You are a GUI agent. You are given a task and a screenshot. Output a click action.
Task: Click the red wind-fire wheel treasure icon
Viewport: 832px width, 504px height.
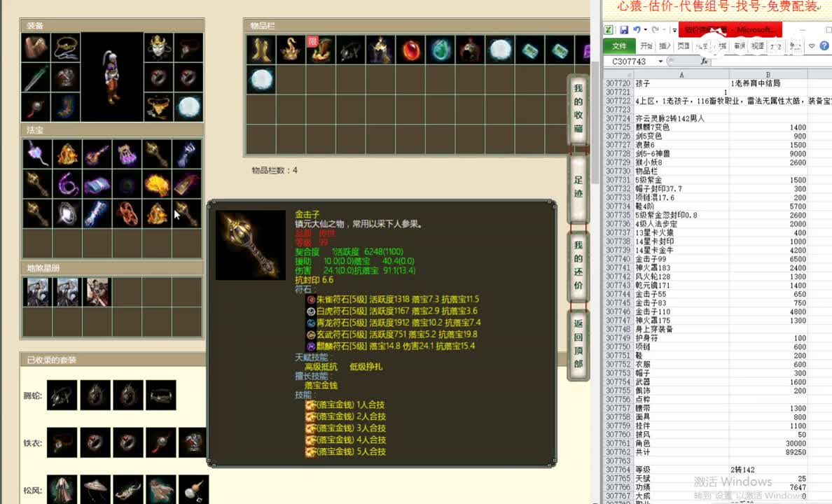tap(127, 213)
